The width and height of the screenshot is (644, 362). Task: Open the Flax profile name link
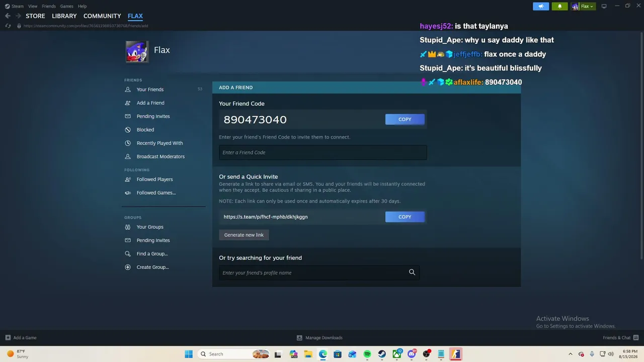162,50
